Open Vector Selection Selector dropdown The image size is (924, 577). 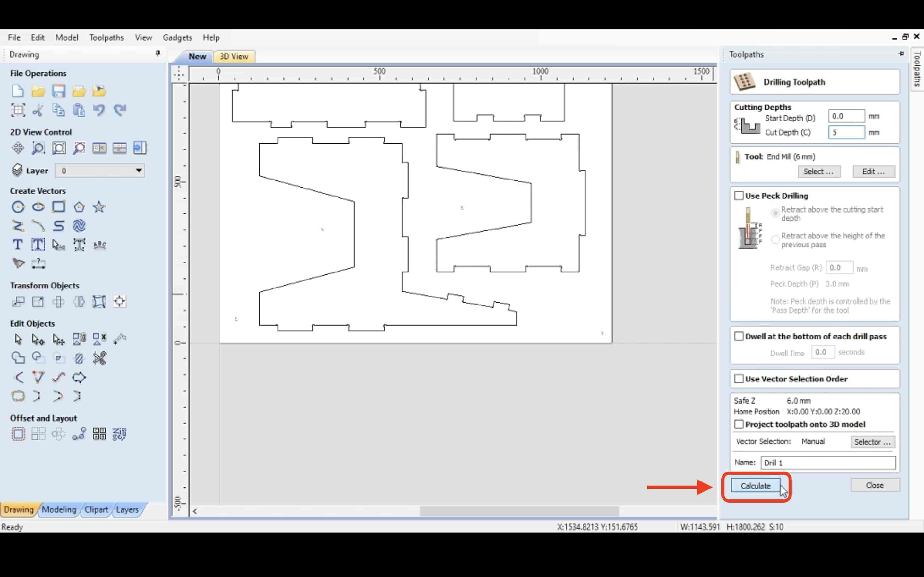tap(871, 441)
